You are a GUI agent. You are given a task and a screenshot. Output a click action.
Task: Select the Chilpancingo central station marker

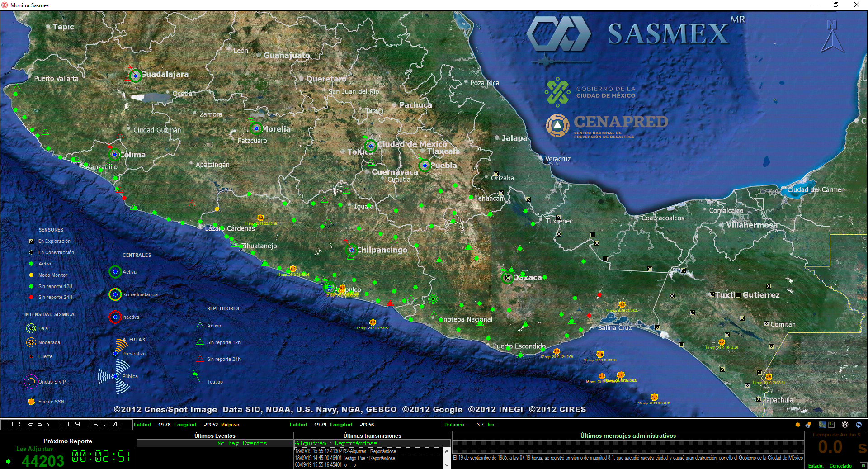[351, 250]
